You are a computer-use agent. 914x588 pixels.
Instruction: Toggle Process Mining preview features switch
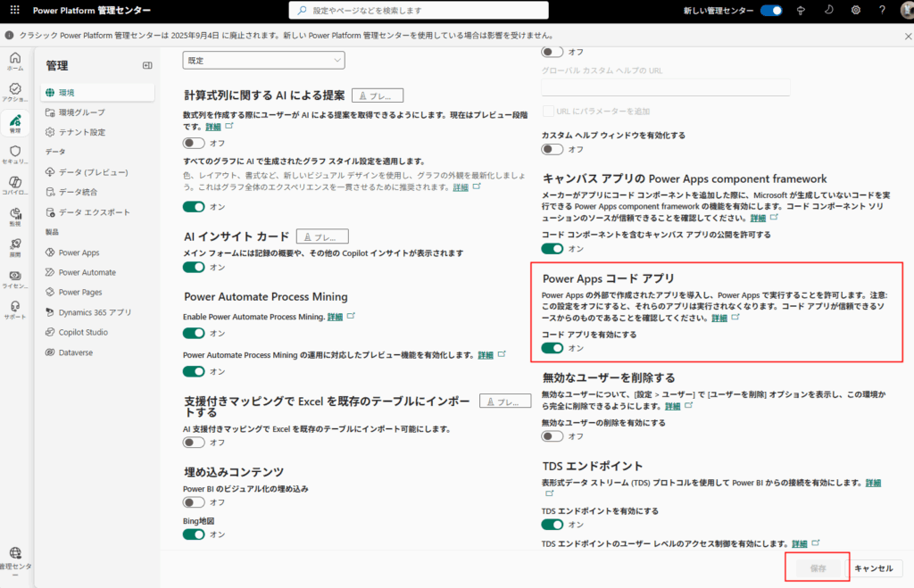[194, 371]
